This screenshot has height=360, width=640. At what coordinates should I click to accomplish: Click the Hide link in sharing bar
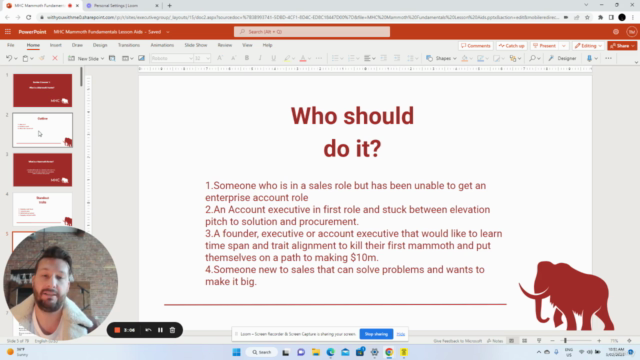click(401, 334)
